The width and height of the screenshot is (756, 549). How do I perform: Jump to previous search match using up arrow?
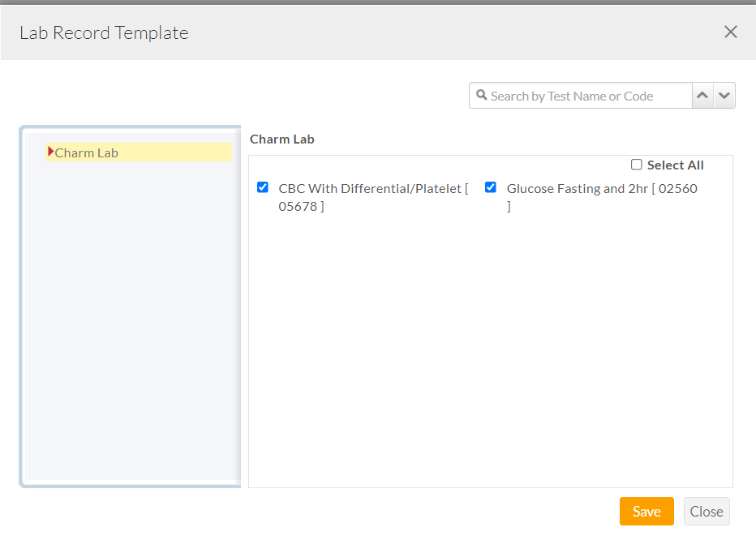[702, 95]
